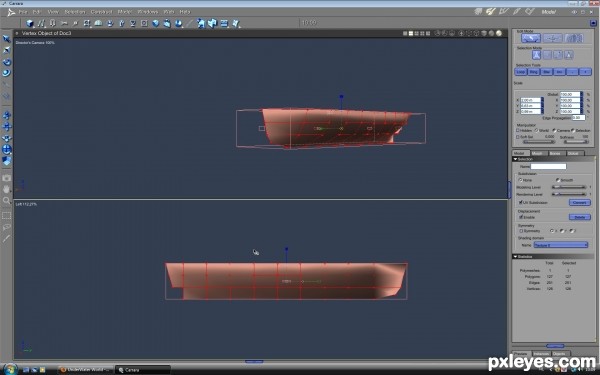Viewport: 600px width, 375px height.
Task: Click the Global scale spinner arrows
Action: point(582,94)
